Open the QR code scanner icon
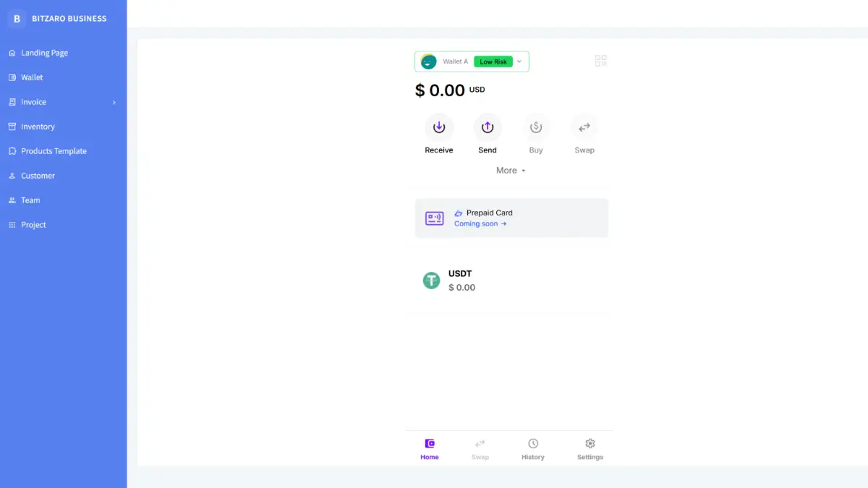Image resolution: width=868 pixels, height=488 pixels. (600, 61)
